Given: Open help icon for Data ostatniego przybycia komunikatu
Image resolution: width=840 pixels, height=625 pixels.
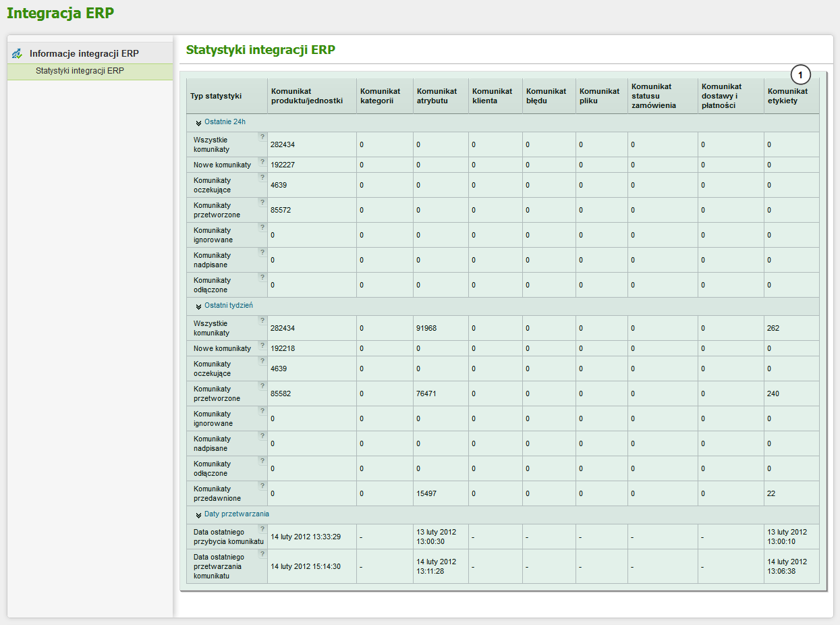Looking at the screenshot, I should pyautogui.click(x=262, y=528).
